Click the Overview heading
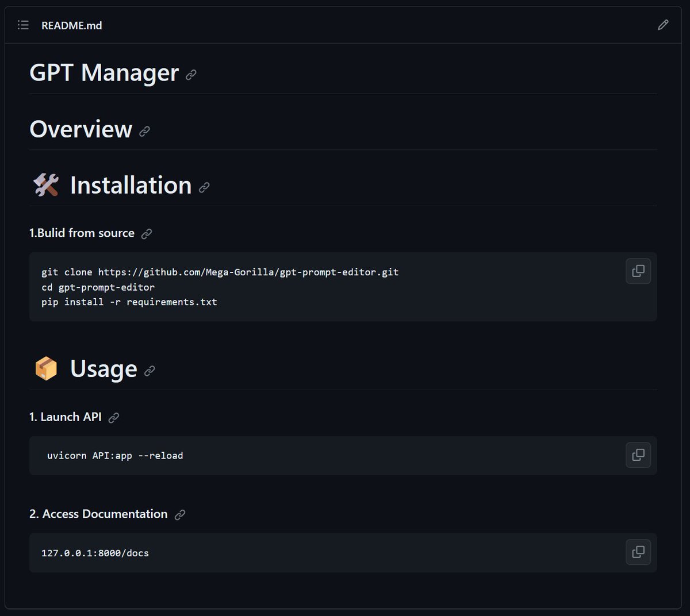 [x=81, y=129]
